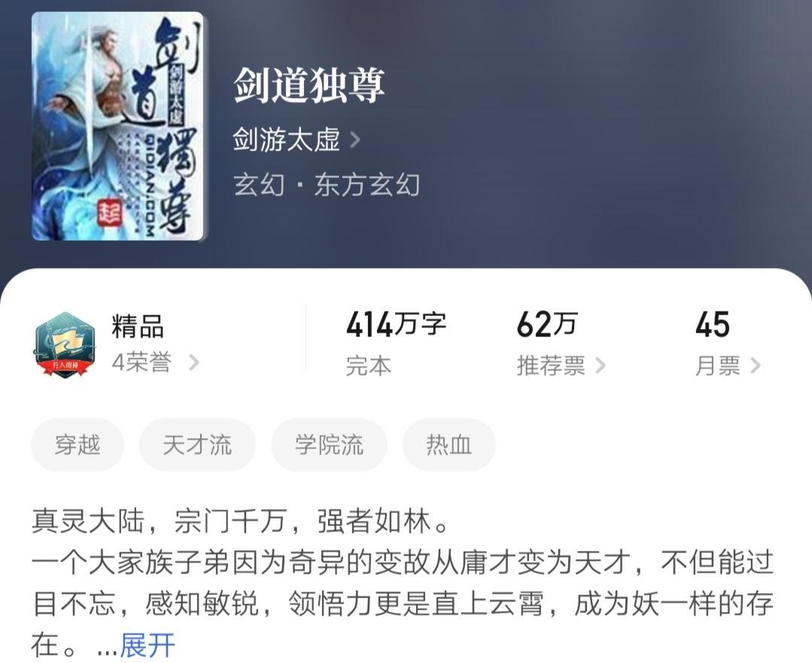Viewport: 812px width, 663px height.
Task: Select the 天才流 tag
Action: coord(197,445)
